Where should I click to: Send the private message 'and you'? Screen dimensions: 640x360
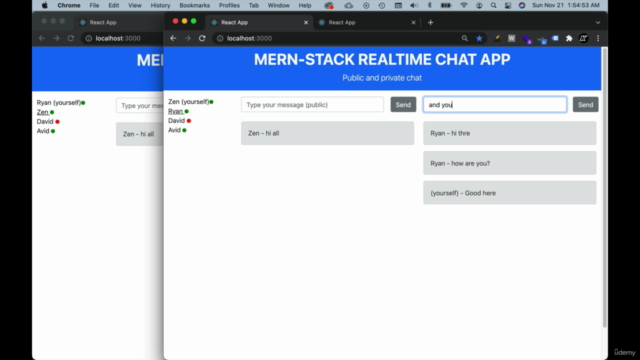585,104
